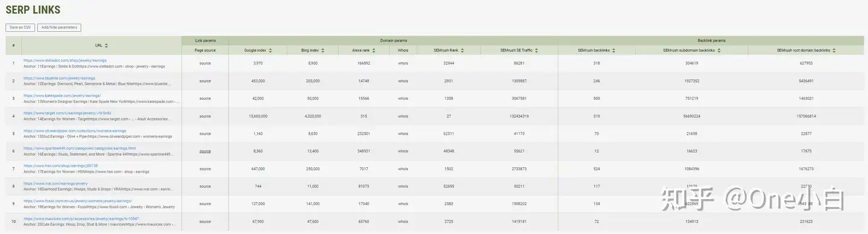Screen dimensions: 868x234
Task: Click the Link params group header
Action: 206,40
